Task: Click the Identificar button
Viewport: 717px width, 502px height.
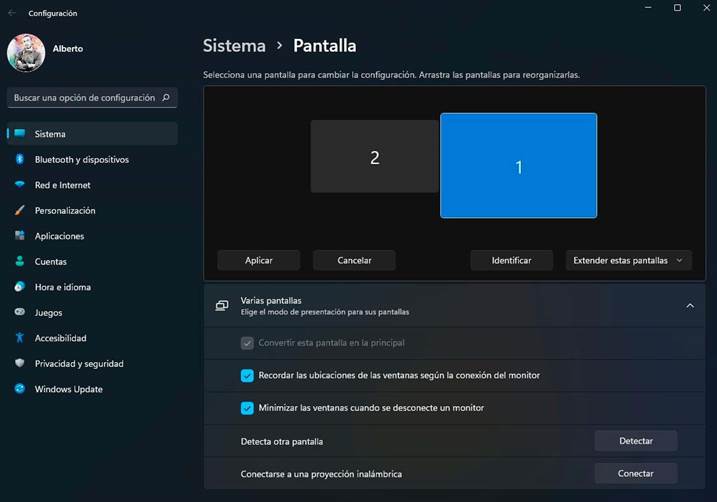Action: point(512,260)
